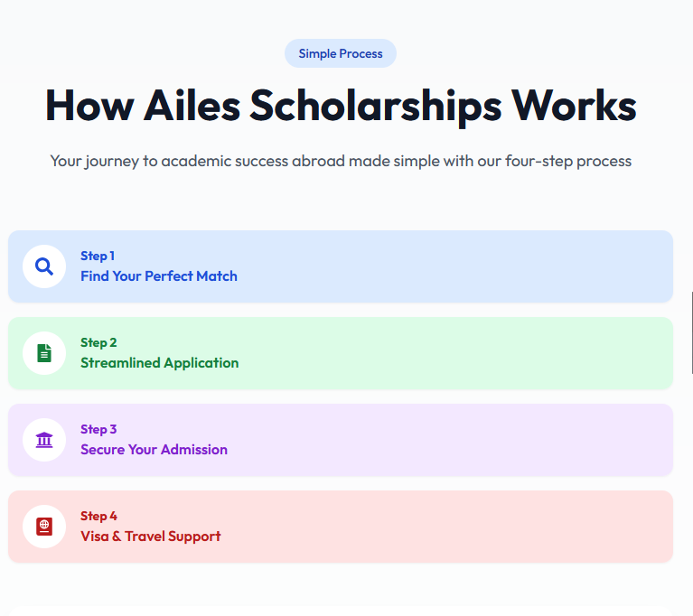The width and height of the screenshot is (693, 616).
Task: Open the Find Your Perfect Match title
Action: [x=159, y=276]
